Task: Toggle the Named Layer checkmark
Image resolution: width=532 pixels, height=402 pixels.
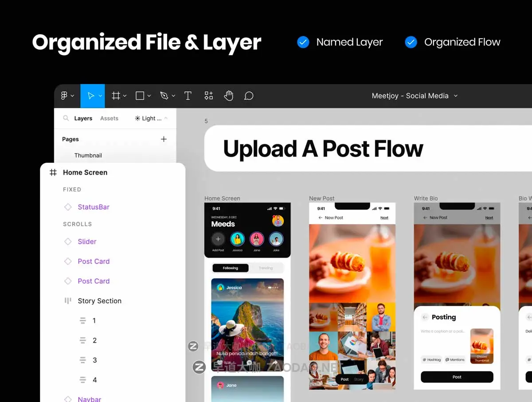Action: (303, 42)
